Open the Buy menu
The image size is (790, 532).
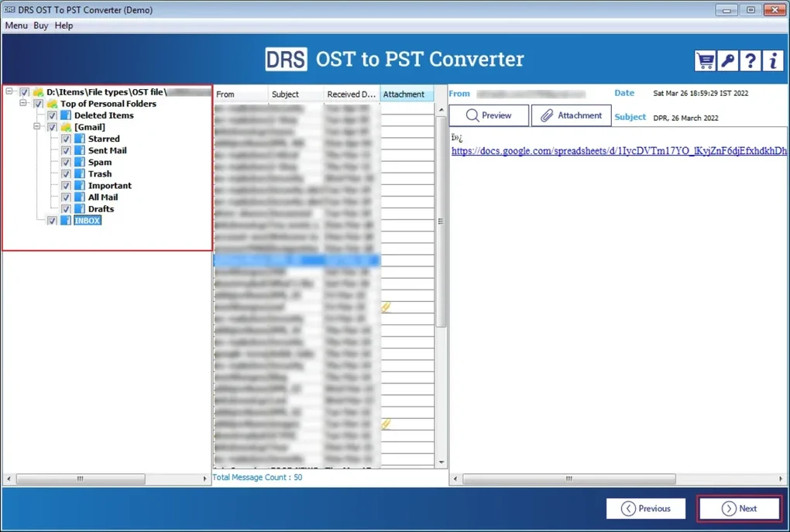pyautogui.click(x=41, y=26)
